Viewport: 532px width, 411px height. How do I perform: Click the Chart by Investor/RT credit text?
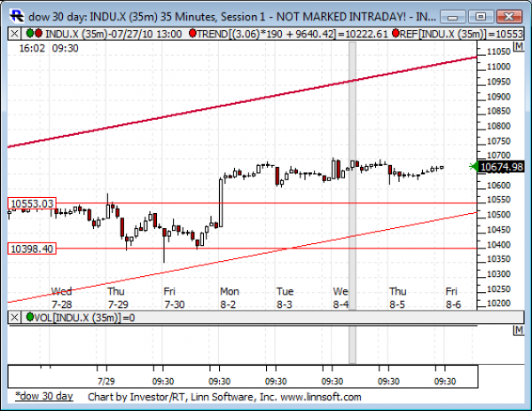click(224, 397)
